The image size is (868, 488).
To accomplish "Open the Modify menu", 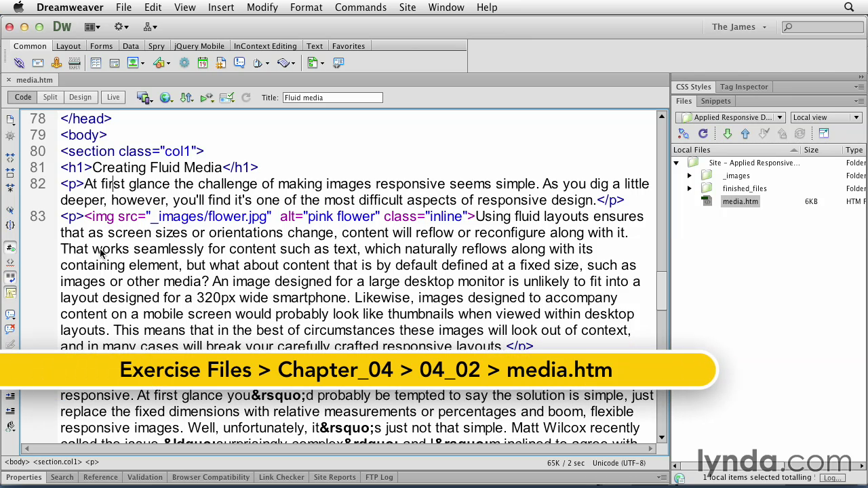I will [262, 7].
